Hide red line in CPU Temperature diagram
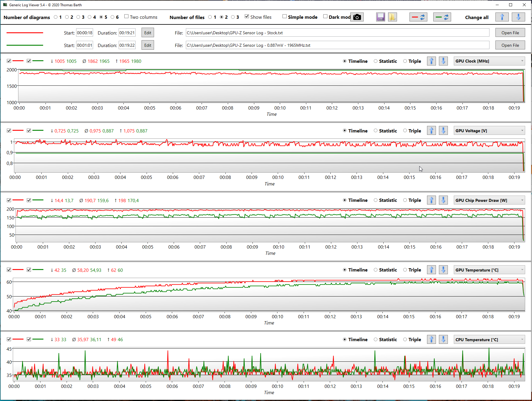This screenshot has width=532, height=401. tap(9, 339)
